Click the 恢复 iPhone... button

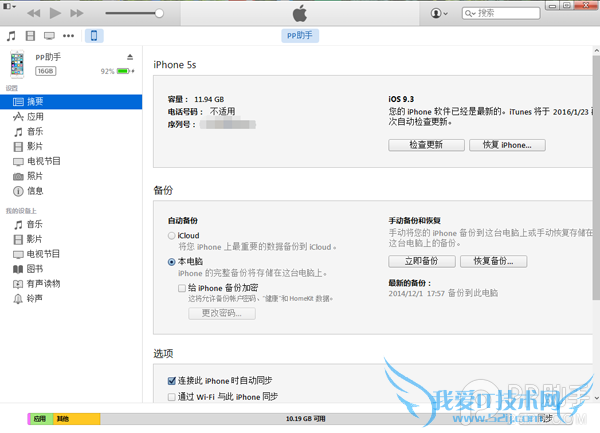[x=507, y=145]
